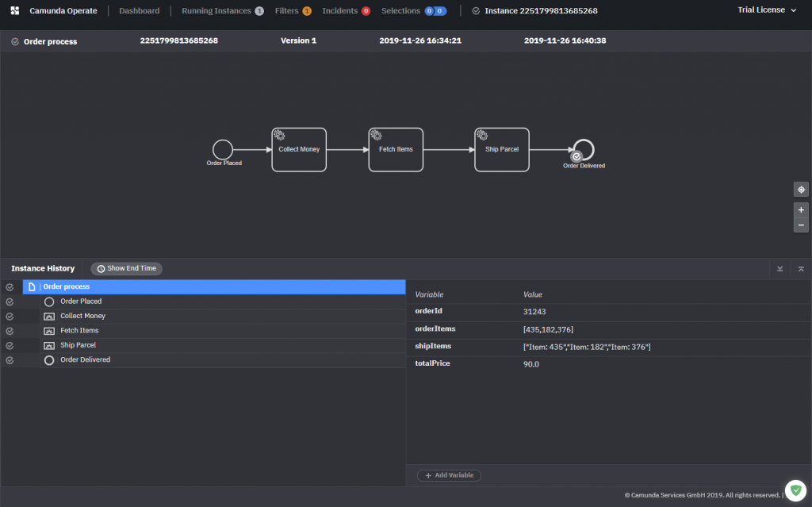Screen dimensions: 812x507
Task: Select the Fetch Items task in diagram
Action: click(x=396, y=150)
